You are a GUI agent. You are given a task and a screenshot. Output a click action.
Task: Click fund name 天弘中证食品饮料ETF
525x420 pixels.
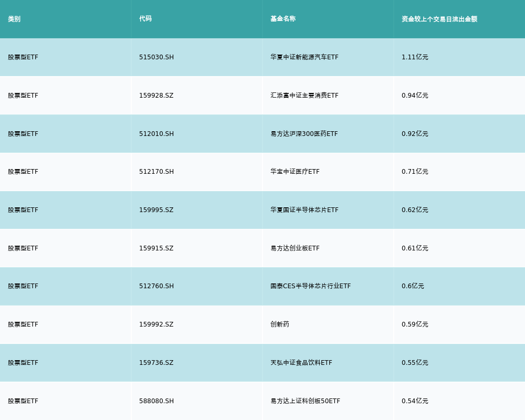pyautogui.click(x=301, y=363)
